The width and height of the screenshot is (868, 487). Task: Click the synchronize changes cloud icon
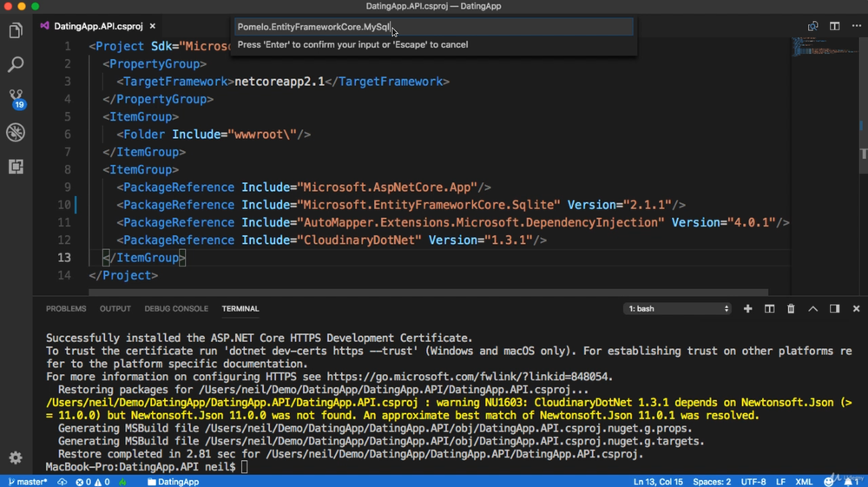click(62, 482)
